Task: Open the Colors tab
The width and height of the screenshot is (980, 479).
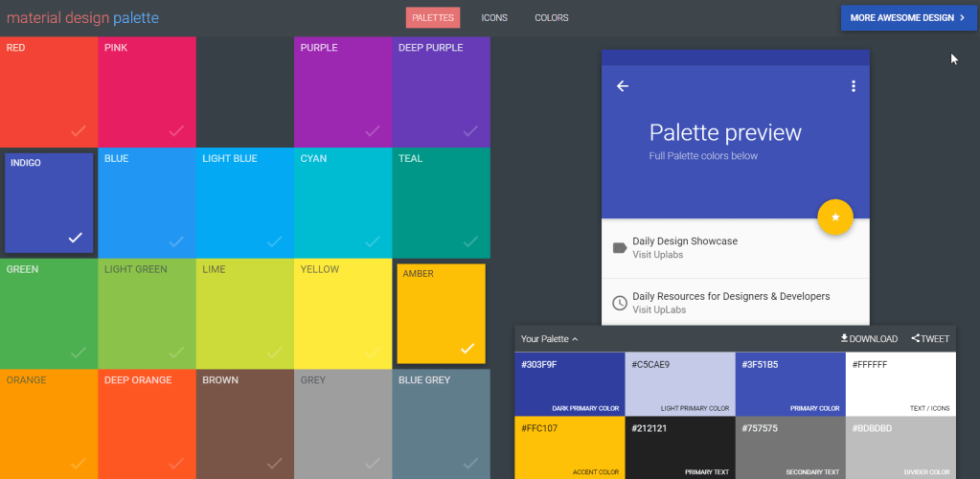Action: (x=551, y=17)
